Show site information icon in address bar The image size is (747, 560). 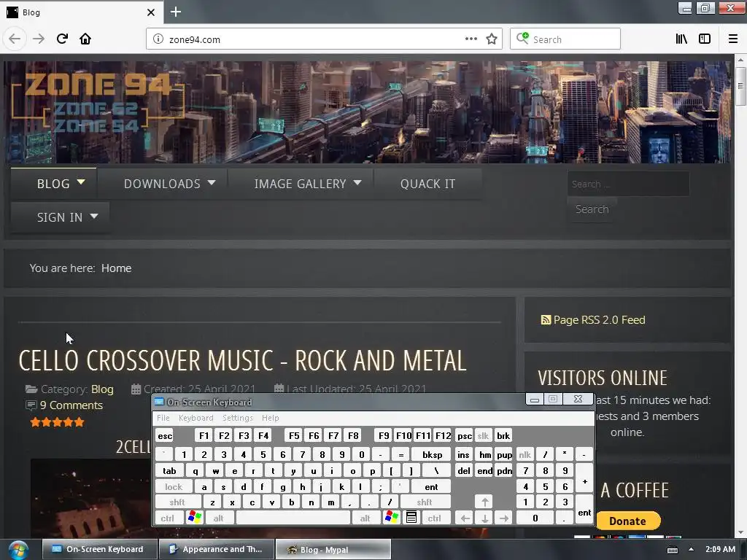[x=158, y=39]
